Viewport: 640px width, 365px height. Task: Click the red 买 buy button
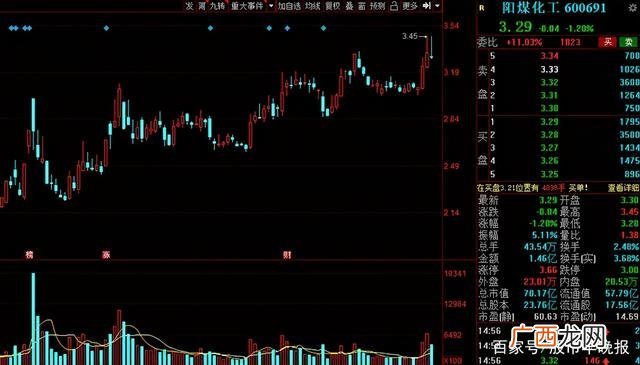(x=608, y=42)
